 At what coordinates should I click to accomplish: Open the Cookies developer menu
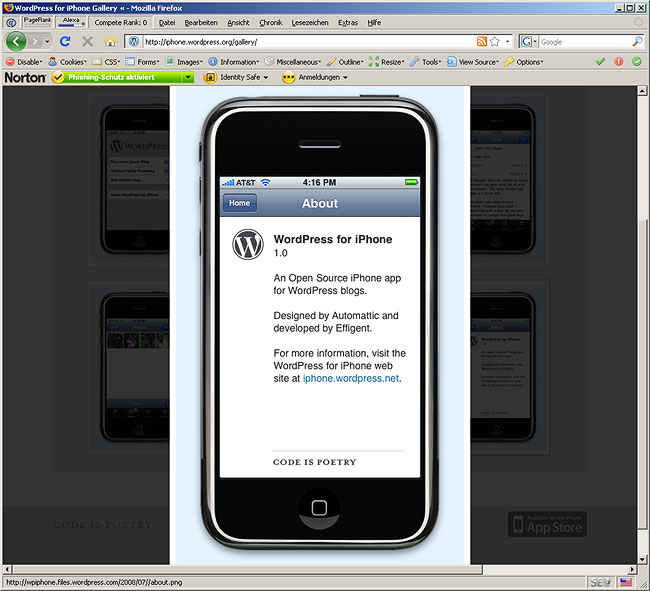click(x=68, y=62)
